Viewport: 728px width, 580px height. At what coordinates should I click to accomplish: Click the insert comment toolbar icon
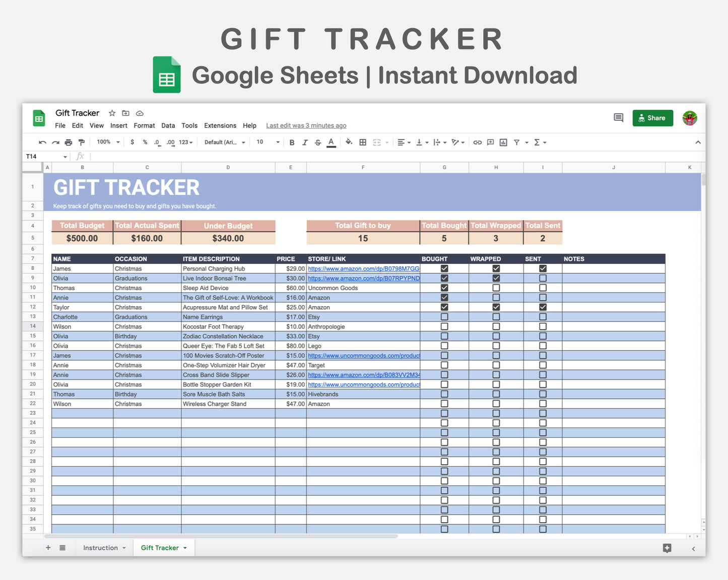coord(490,142)
